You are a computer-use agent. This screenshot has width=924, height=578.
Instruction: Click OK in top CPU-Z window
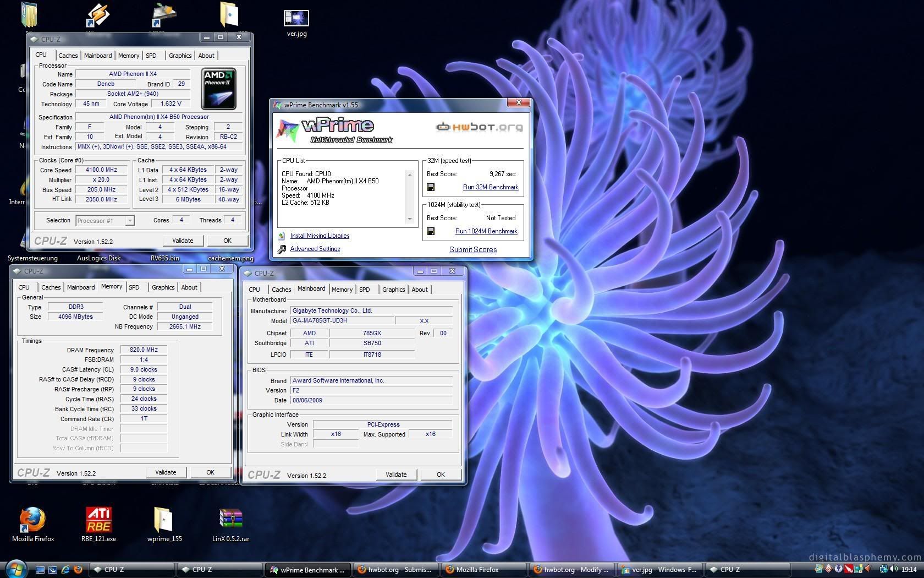(x=227, y=241)
